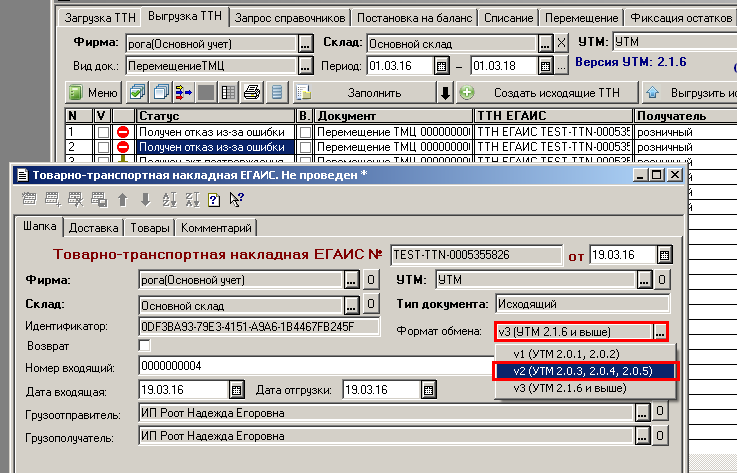
Task: Open the Списание tab
Action: (x=509, y=18)
